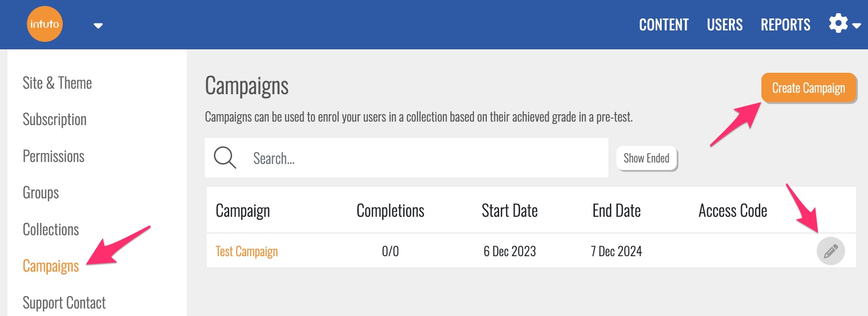Image resolution: width=868 pixels, height=316 pixels.
Task: Open the Content menu
Action: (664, 24)
